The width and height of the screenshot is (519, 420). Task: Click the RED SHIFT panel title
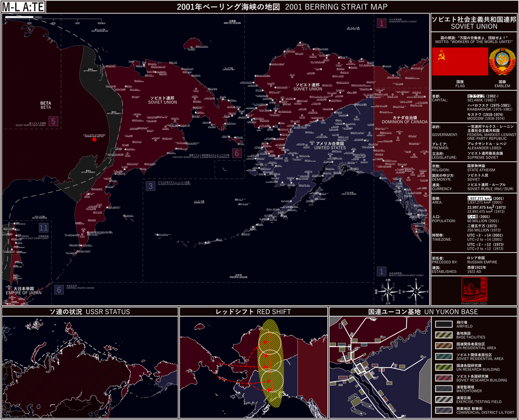pyautogui.click(x=253, y=312)
